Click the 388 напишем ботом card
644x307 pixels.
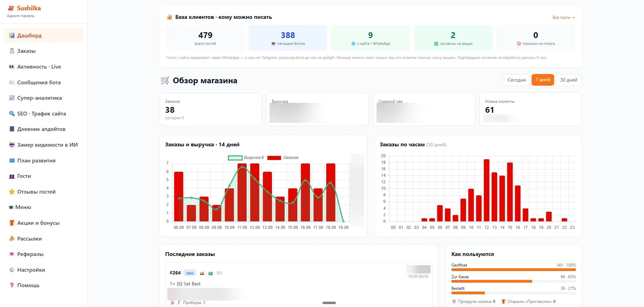(288, 38)
